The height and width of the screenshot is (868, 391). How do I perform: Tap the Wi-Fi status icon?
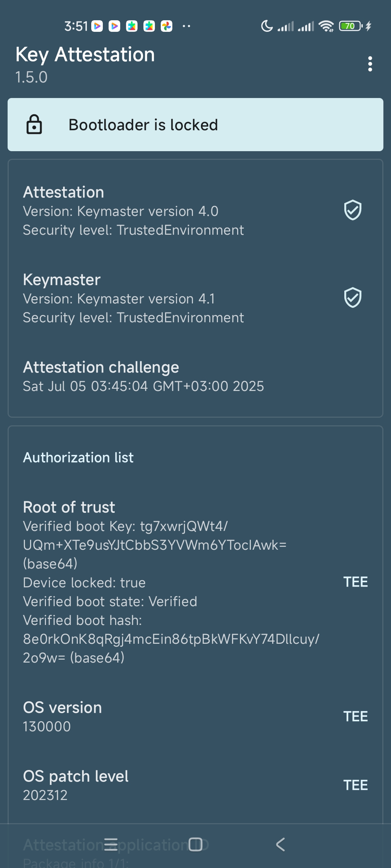point(326,26)
